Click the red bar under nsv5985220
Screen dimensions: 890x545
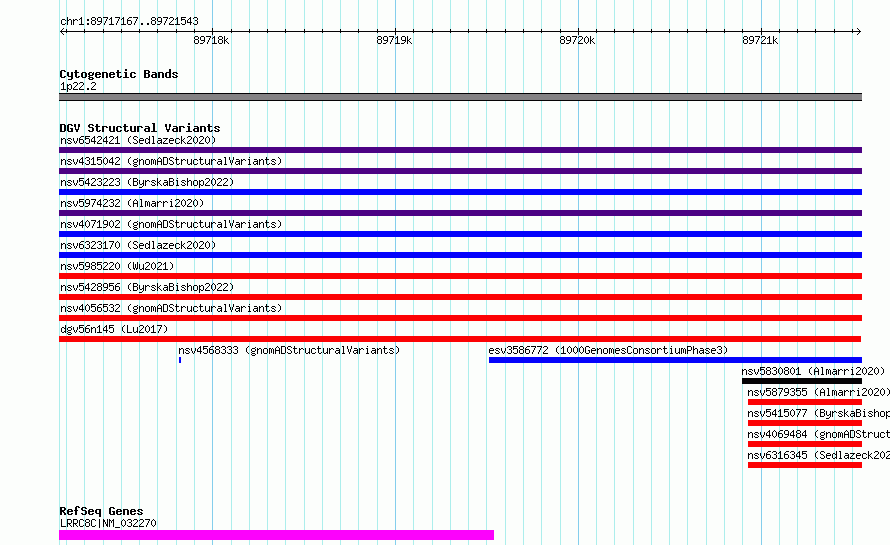[x=460, y=276]
